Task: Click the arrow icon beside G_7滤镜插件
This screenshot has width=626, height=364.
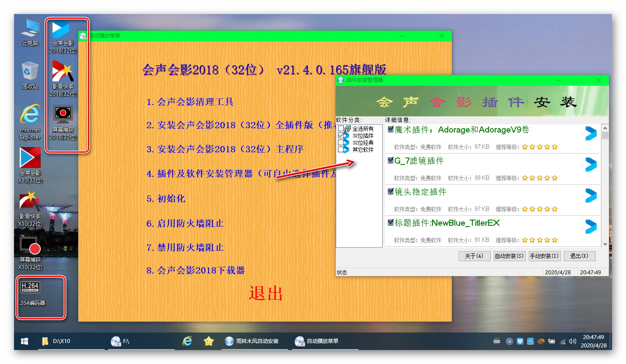Action: 591,164
